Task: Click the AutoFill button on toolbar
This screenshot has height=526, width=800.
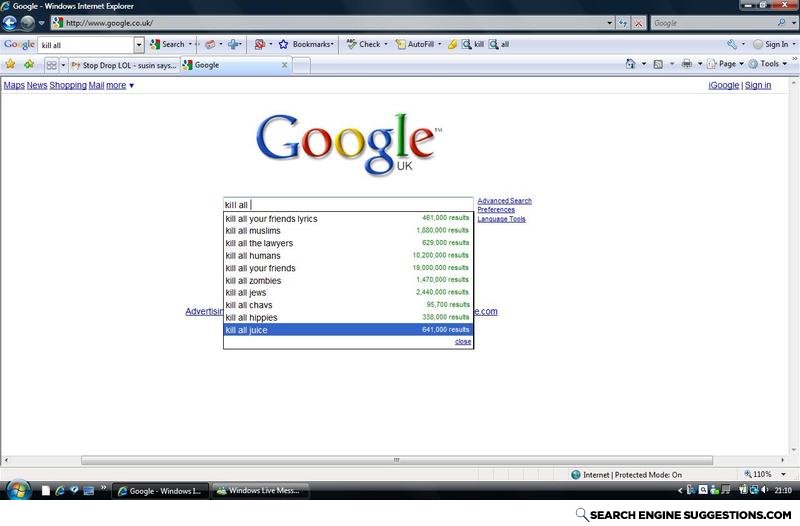Action: 415,44
